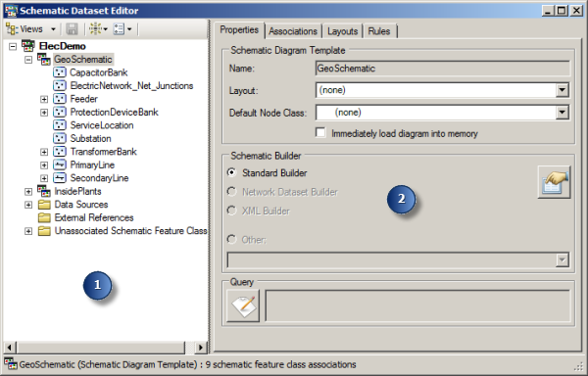The height and width of the screenshot is (376, 588).
Task: Click the Substation node icon
Action: pyautogui.click(x=59, y=138)
